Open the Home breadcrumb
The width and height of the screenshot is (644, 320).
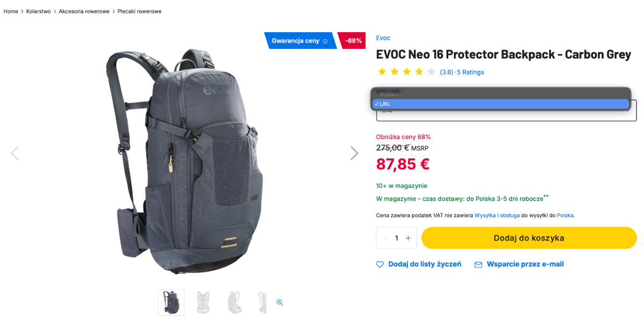tap(11, 11)
